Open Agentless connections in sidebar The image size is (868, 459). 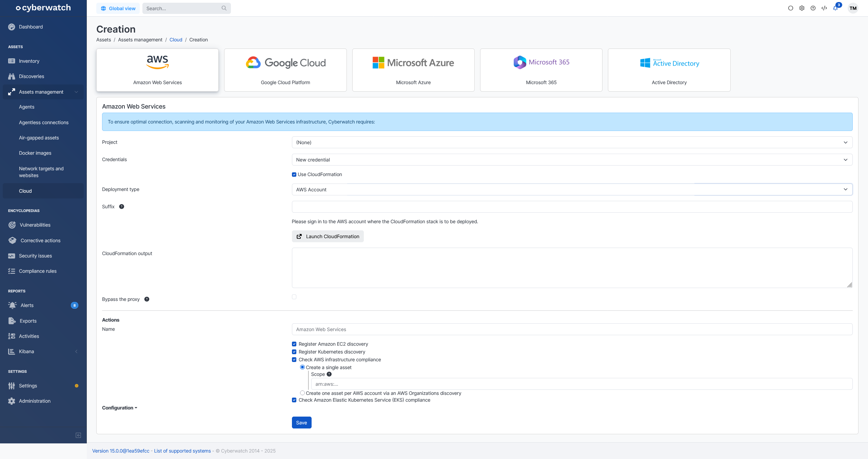pos(43,122)
